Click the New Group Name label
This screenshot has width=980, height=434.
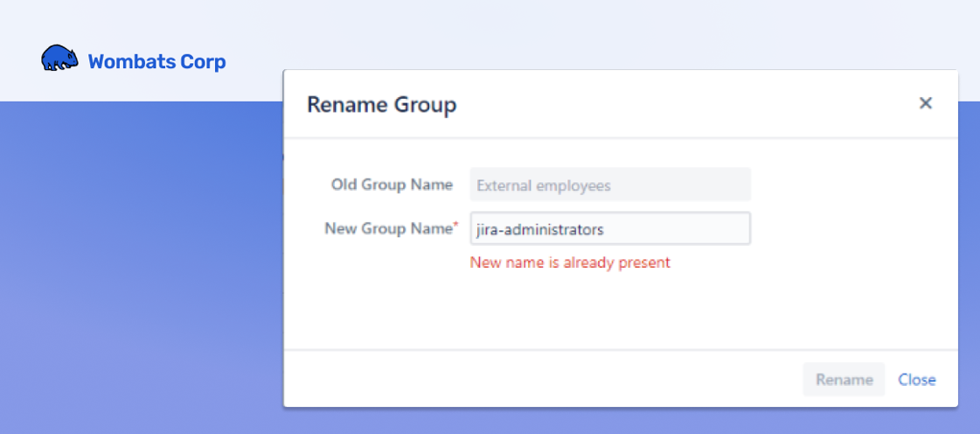(387, 228)
